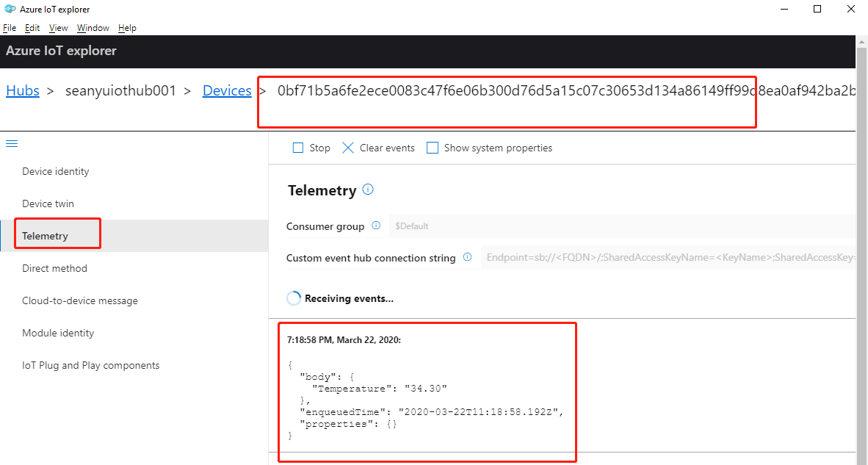Viewport: 868px width, 465px height.
Task: Click the X icon of Clear events
Action: pyautogui.click(x=347, y=148)
